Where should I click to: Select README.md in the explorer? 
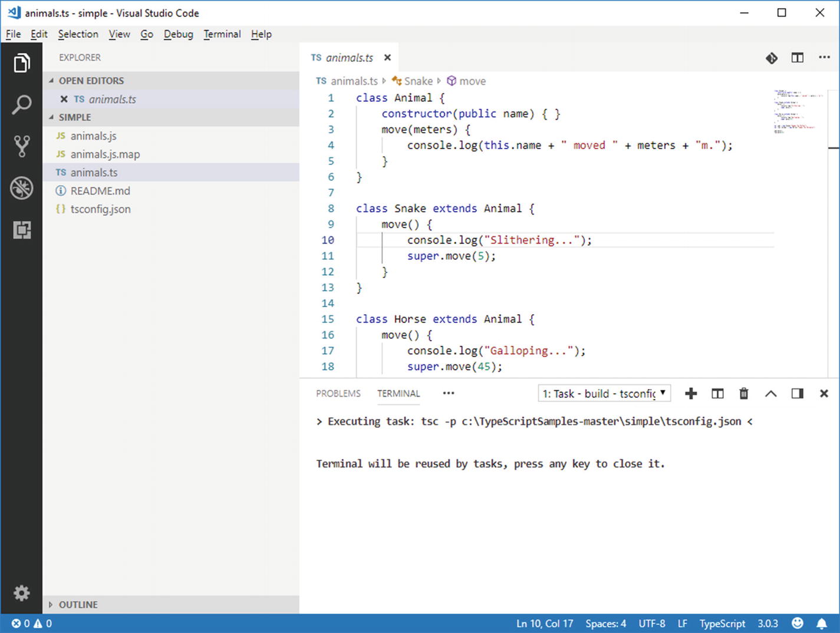tap(100, 190)
